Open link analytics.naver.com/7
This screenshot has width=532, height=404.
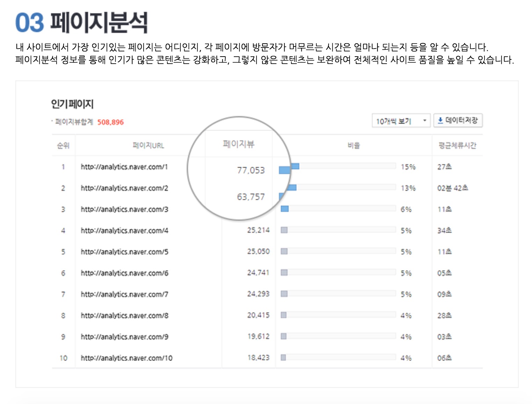coord(124,294)
